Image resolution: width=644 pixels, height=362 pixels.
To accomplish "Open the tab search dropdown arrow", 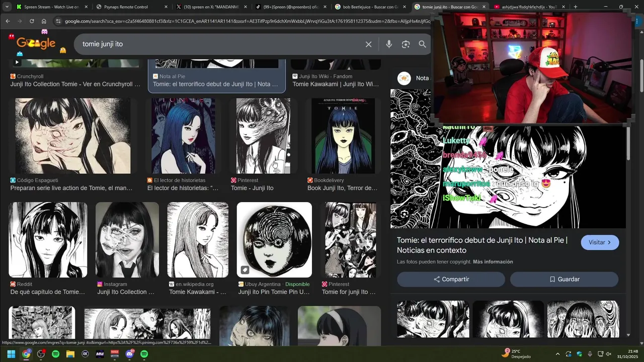I will (x=7, y=7).
